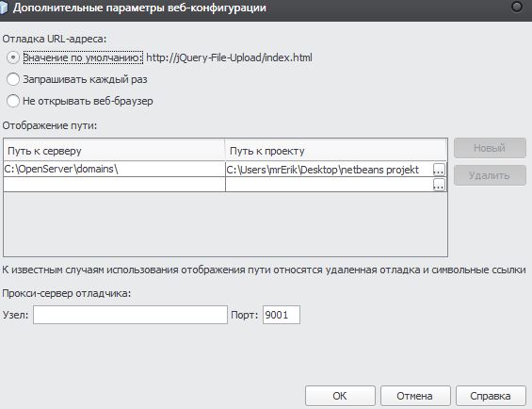532x409 pixels.
Task: Click the Путь к серверу column header
Action: pyautogui.click(x=114, y=150)
